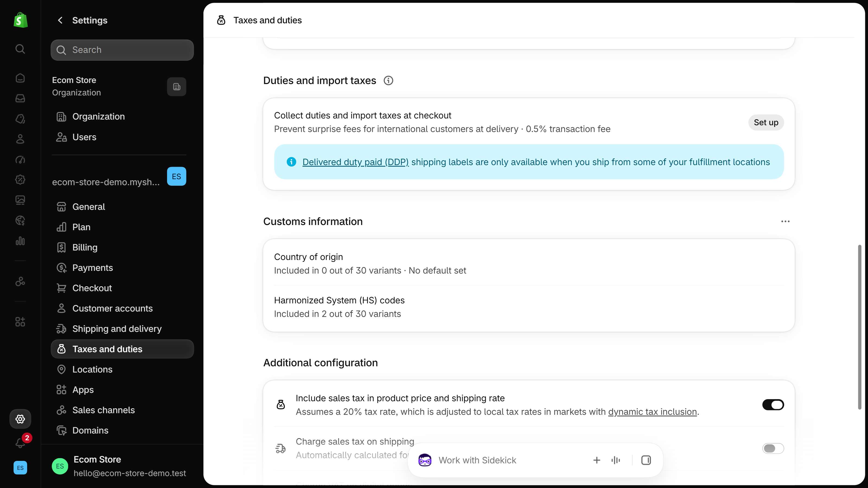Screen dimensions: 868x488
Task: Click the blue ES store badge
Action: [x=177, y=176]
